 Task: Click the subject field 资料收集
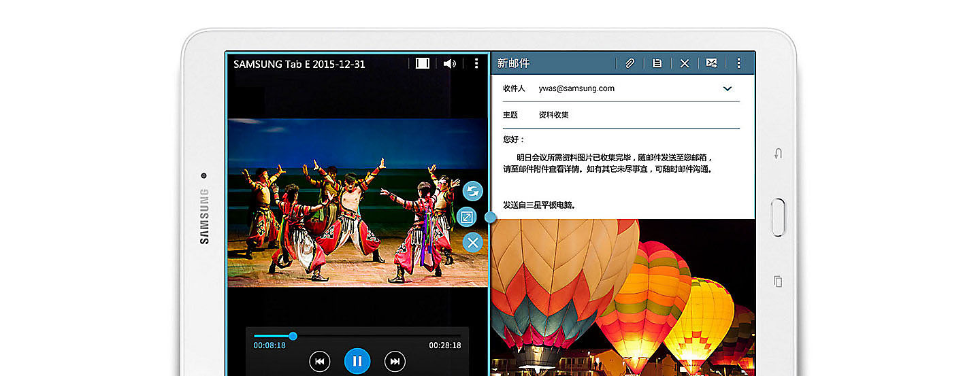(553, 115)
